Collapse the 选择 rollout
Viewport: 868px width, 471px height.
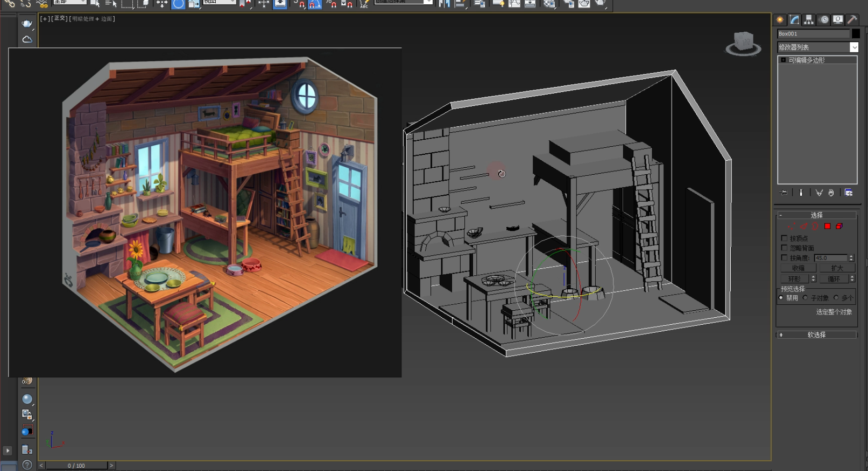click(816, 215)
